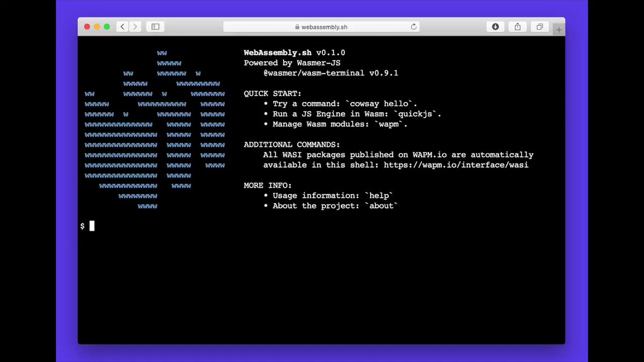Minimize Safari with the yellow button
644x362 pixels.
click(97, 27)
